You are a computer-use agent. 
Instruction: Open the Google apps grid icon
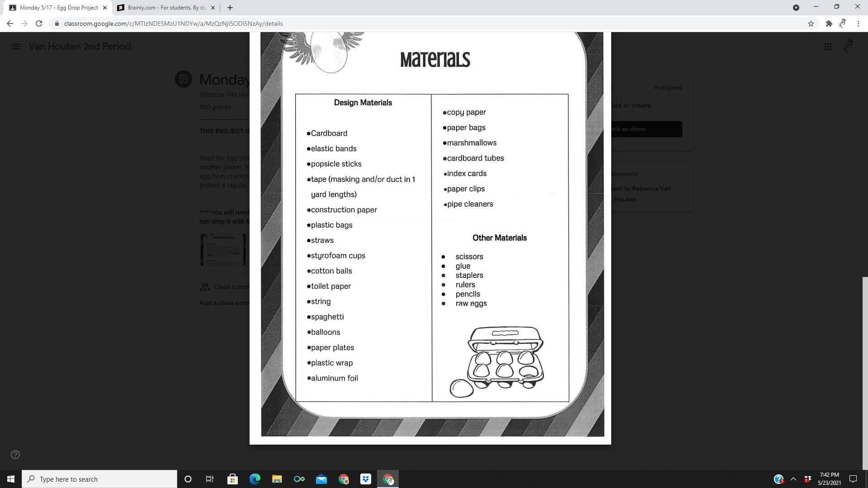click(x=828, y=47)
